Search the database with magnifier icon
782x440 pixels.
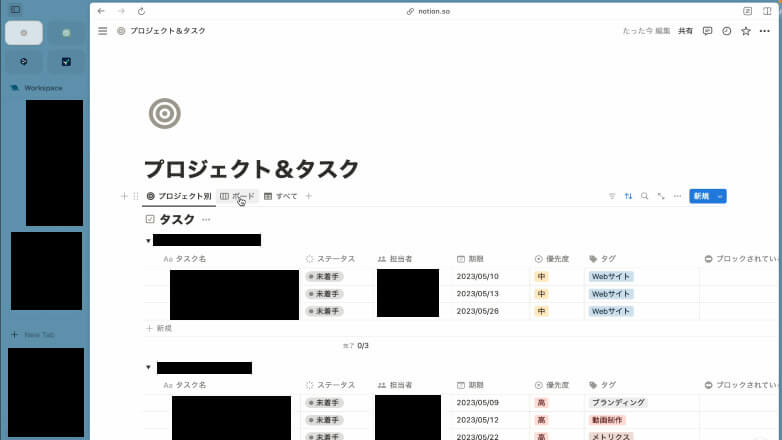tap(644, 196)
